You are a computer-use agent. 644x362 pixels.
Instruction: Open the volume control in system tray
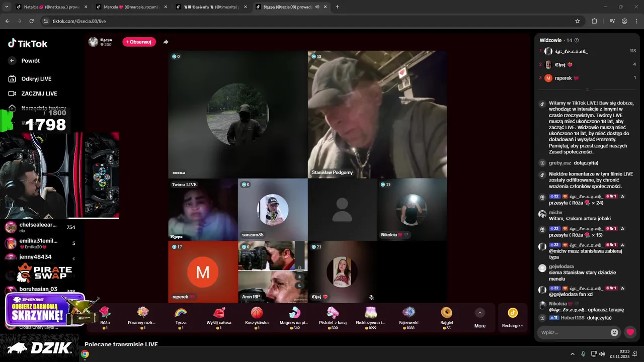[x=602, y=354]
